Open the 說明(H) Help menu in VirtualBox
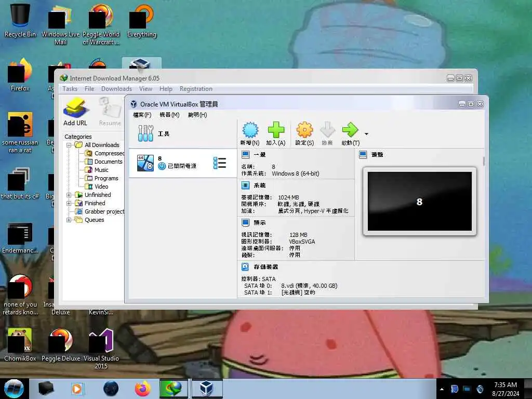 click(x=197, y=115)
